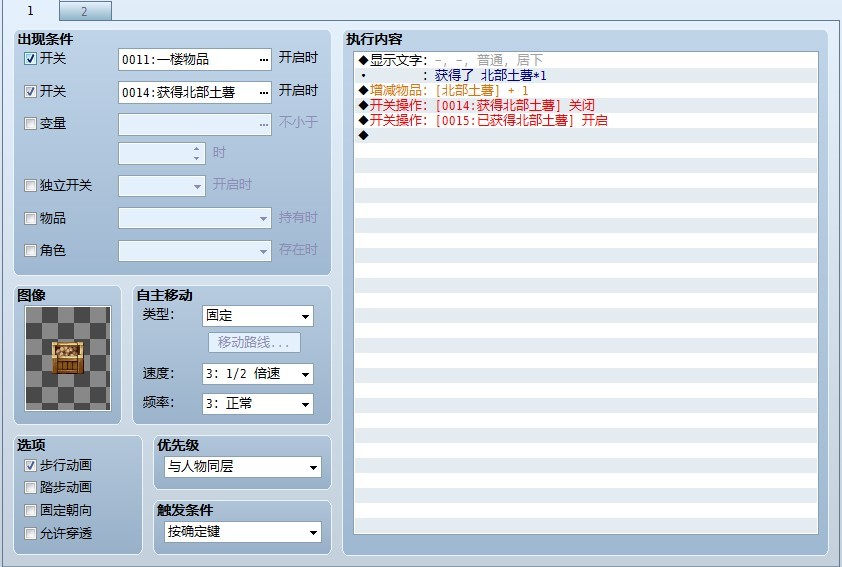Viewport: 842px width, 567px height.
Task: Open switch picker for 0014:获得北部土薯
Action: coord(264,92)
